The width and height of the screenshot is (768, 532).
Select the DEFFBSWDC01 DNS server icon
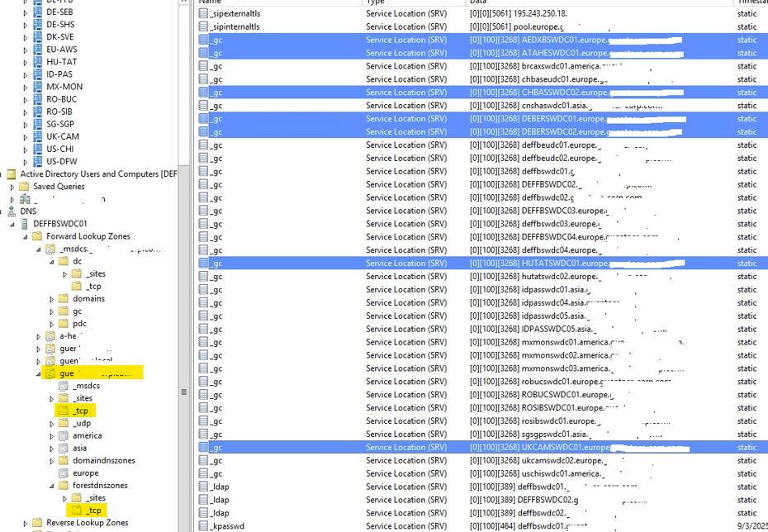point(25,224)
